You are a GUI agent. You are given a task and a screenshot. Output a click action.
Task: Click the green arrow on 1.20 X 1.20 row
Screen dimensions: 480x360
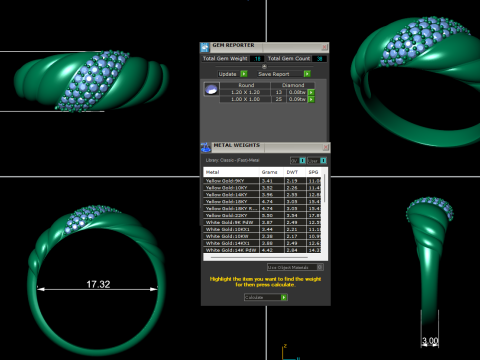tap(311, 92)
